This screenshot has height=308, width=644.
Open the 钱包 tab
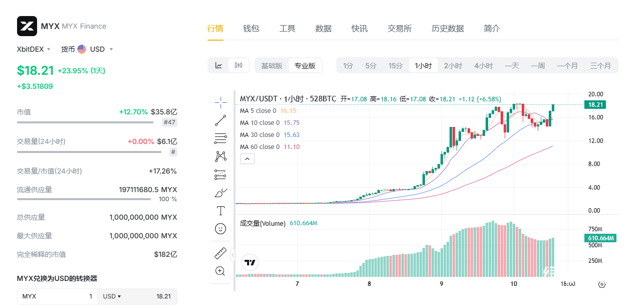pyautogui.click(x=251, y=29)
